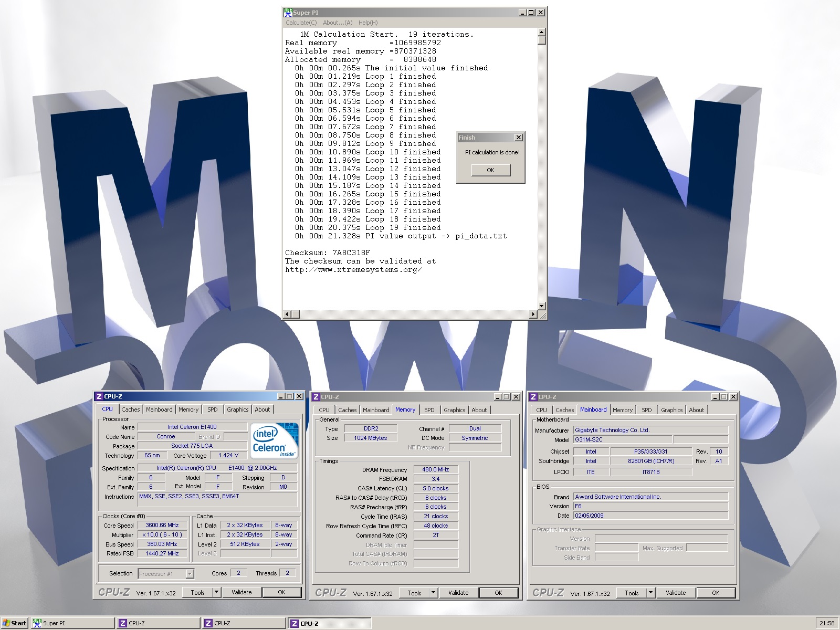840x630 pixels.
Task: Open CPU tab in the right CPU-Z window
Action: (x=542, y=410)
